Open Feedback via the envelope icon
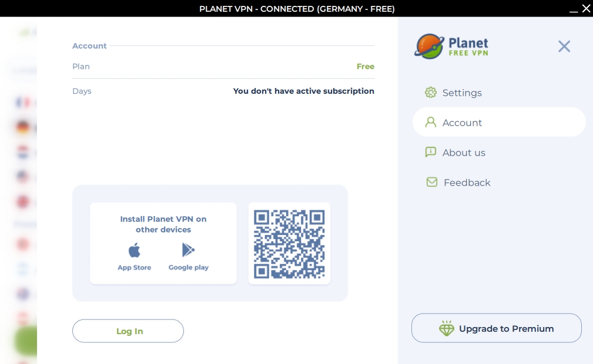This screenshot has height=364, width=593. [x=431, y=182]
